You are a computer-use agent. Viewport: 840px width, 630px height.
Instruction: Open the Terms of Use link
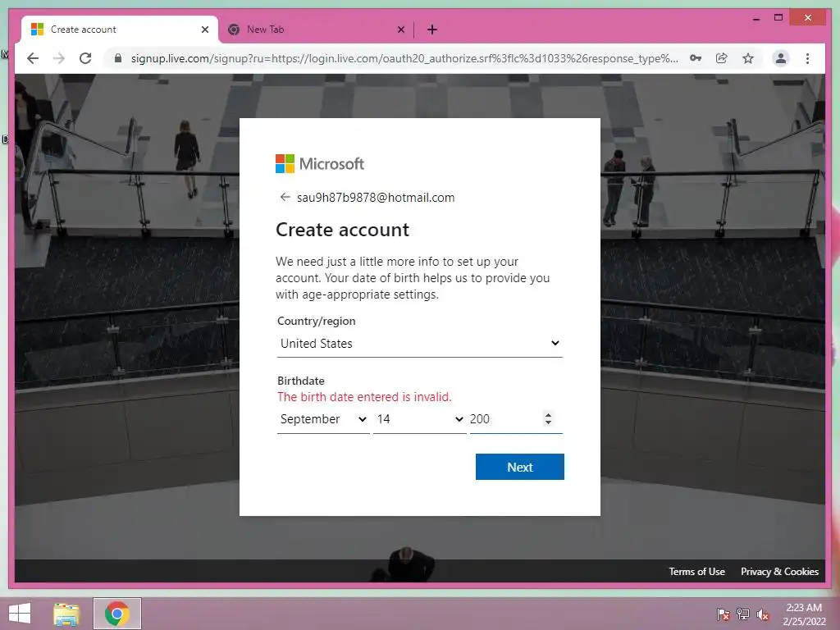[x=696, y=572]
